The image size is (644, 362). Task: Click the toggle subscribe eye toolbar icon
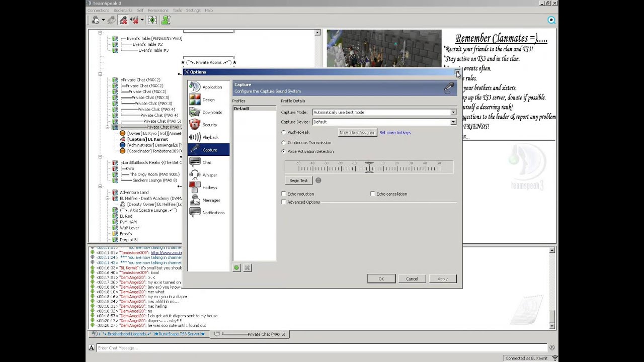[152, 20]
